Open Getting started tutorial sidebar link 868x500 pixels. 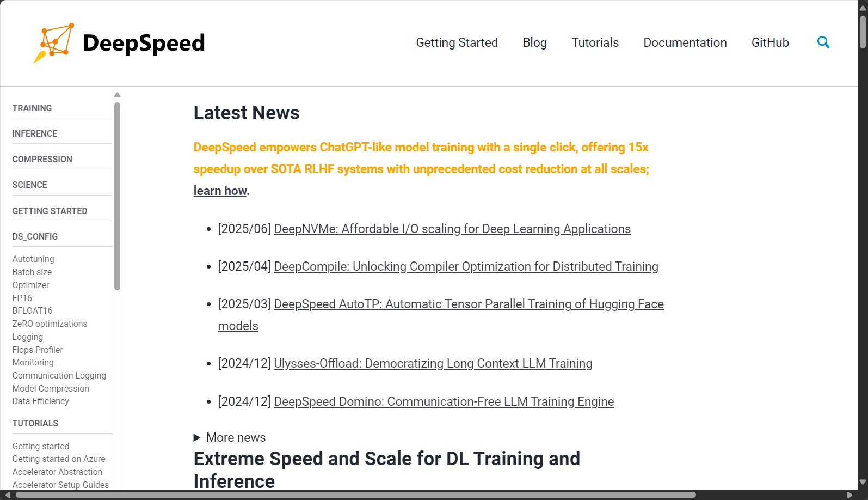(x=41, y=446)
